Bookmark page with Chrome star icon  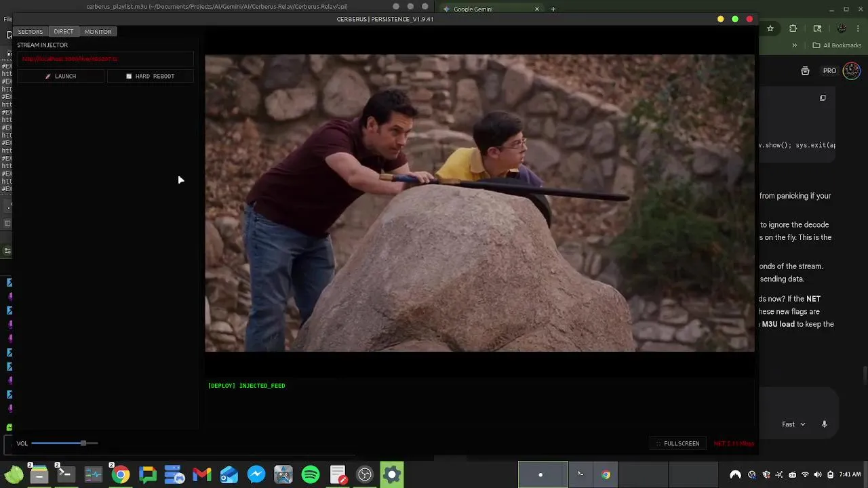770,28
